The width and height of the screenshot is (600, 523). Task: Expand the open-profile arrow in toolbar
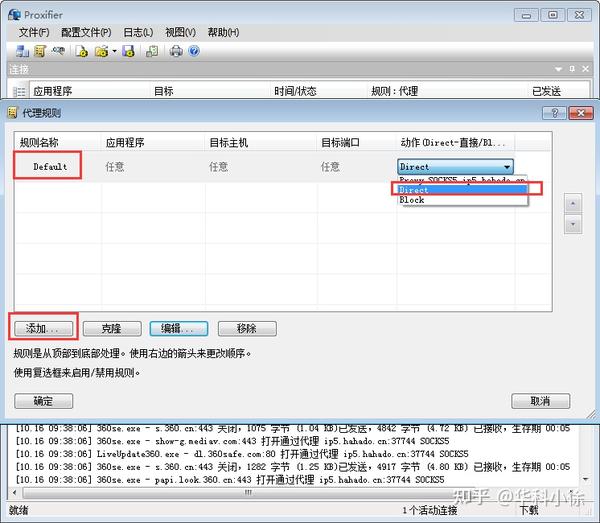click(114, 51)
